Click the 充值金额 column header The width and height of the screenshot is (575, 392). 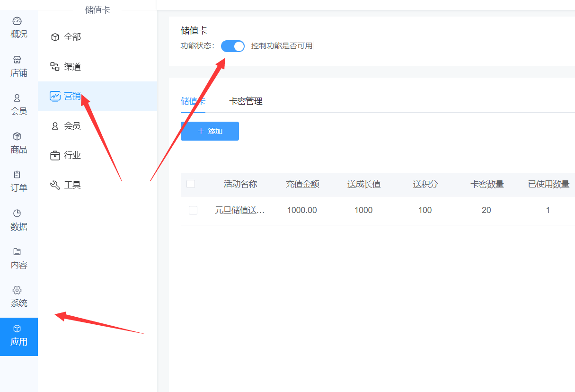coord(302,184)
